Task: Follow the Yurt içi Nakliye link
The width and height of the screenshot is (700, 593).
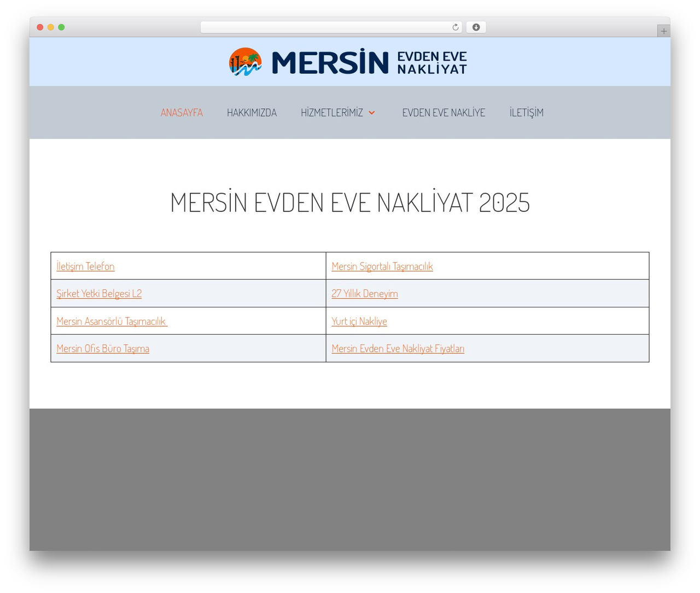Action: coord(359,321)
